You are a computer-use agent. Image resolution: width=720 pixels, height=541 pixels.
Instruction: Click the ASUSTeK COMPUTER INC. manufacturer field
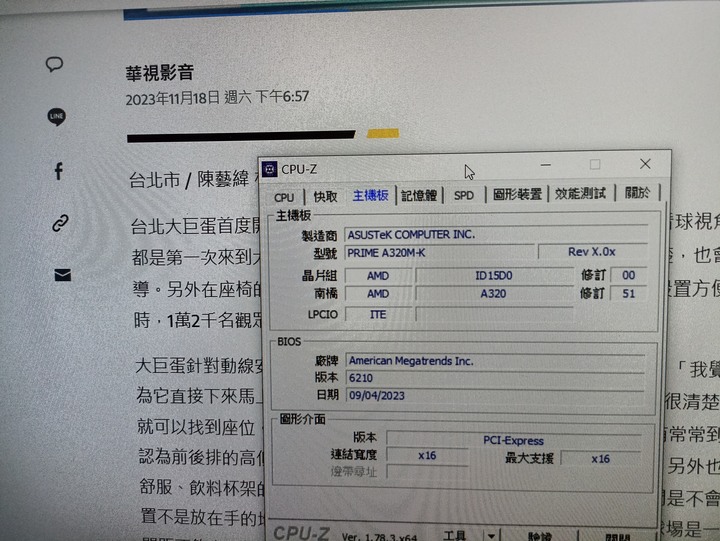point(496,234)
